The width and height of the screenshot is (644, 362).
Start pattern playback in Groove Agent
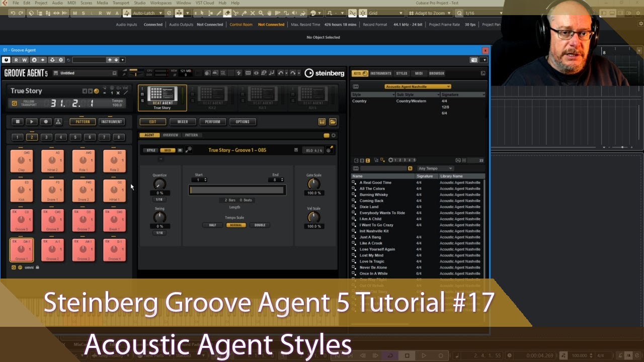click(x=32, y=122)
